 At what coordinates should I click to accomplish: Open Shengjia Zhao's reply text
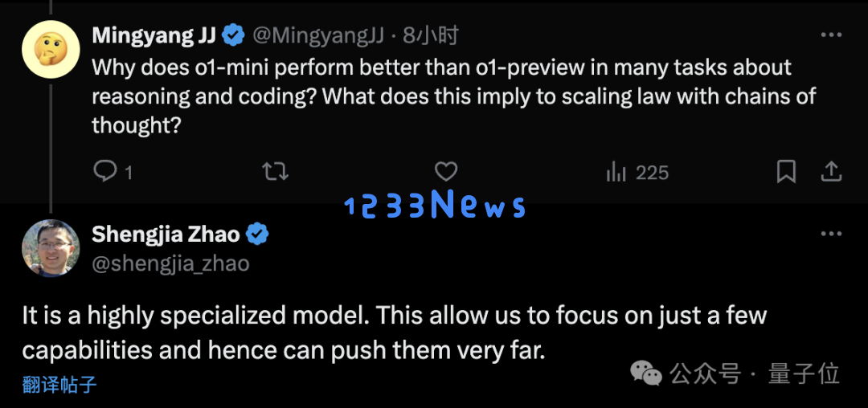tap(395, 333)
